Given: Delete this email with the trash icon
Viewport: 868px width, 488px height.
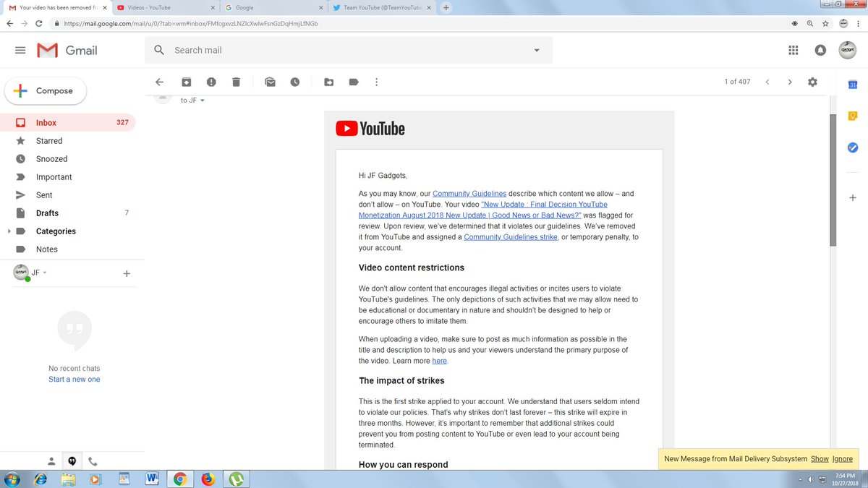Looking at the screenshot, I should click(237, 82).
